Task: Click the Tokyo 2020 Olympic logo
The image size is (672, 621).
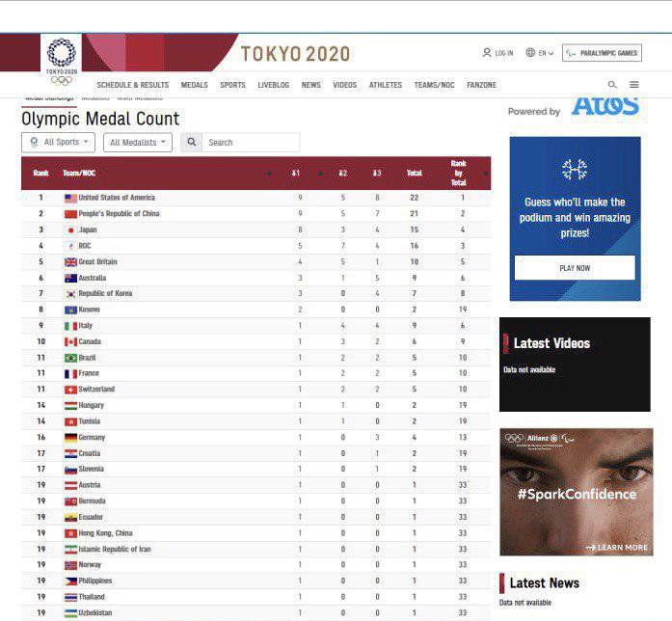Action: [x=61, y=62]
